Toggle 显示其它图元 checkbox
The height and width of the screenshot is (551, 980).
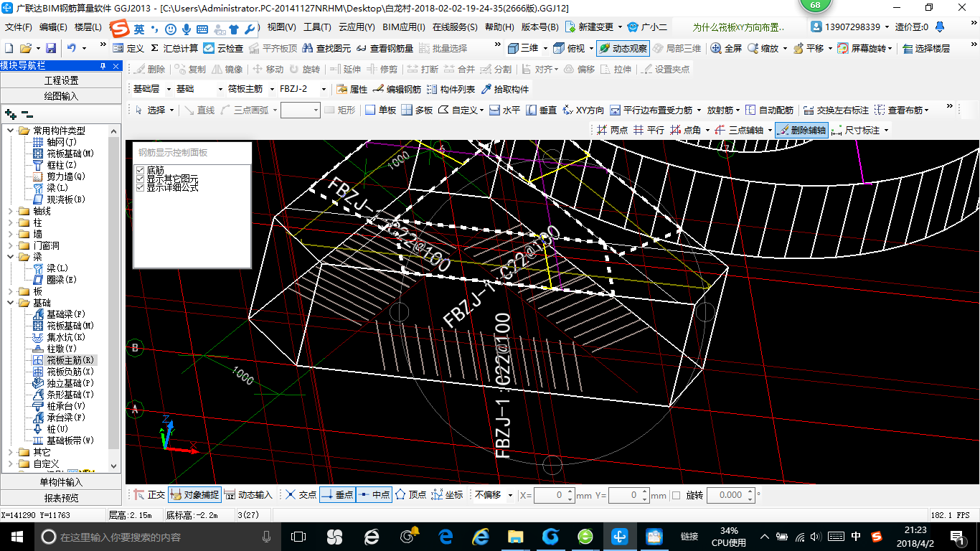click(x=141, y=179)
